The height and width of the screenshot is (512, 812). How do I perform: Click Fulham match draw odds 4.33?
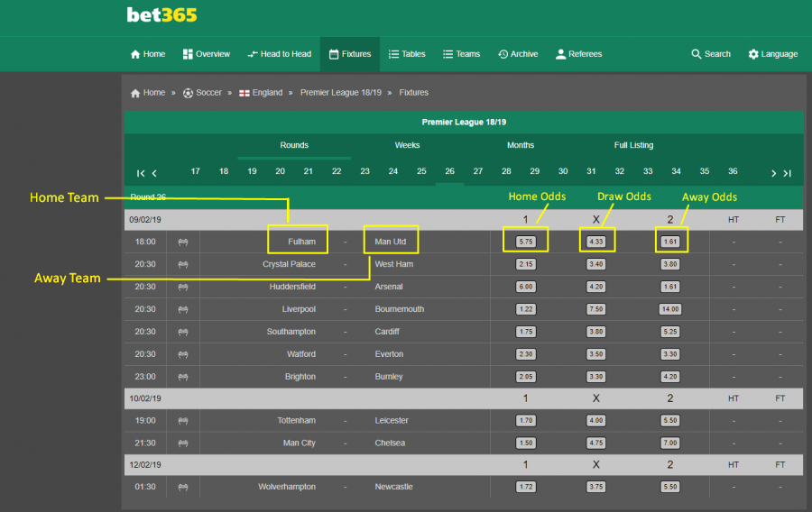click(596, 242)
